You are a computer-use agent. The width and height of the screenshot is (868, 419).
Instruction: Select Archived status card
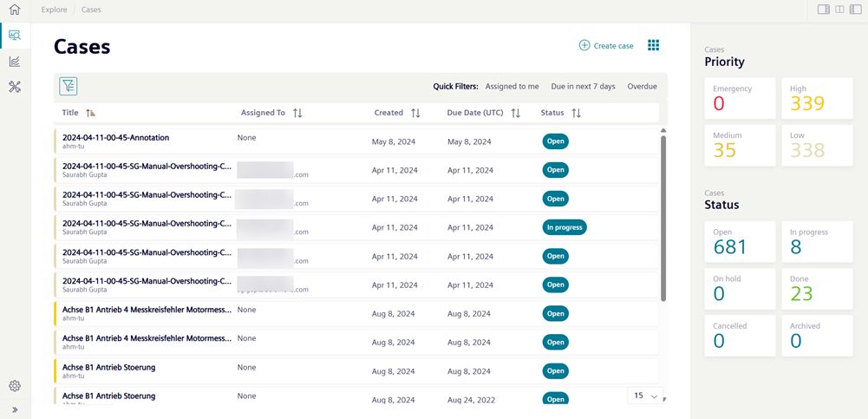(x=817, y=336)
